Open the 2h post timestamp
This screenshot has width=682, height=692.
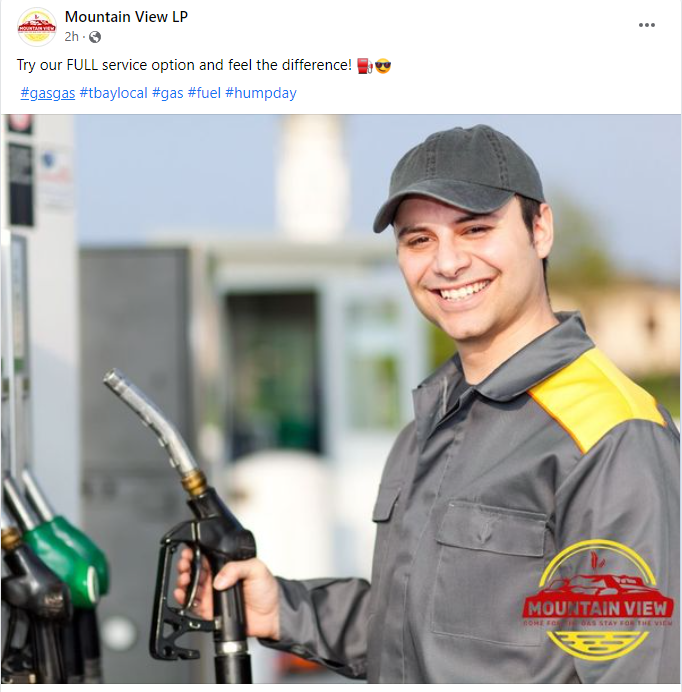72,37
